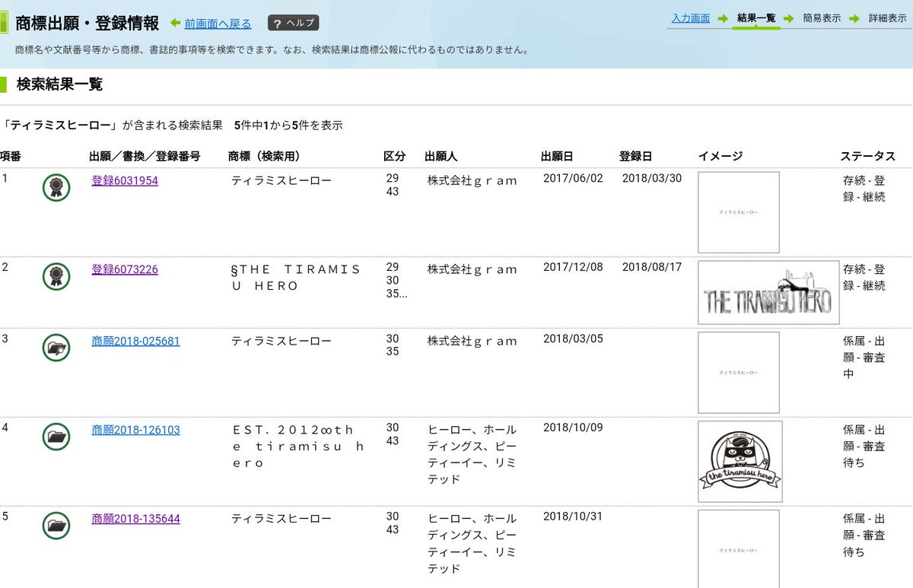Viewport: 913px width, 588px height.
Task: Click classes 29 30 35... in row 2
Action: click(395, 281)
